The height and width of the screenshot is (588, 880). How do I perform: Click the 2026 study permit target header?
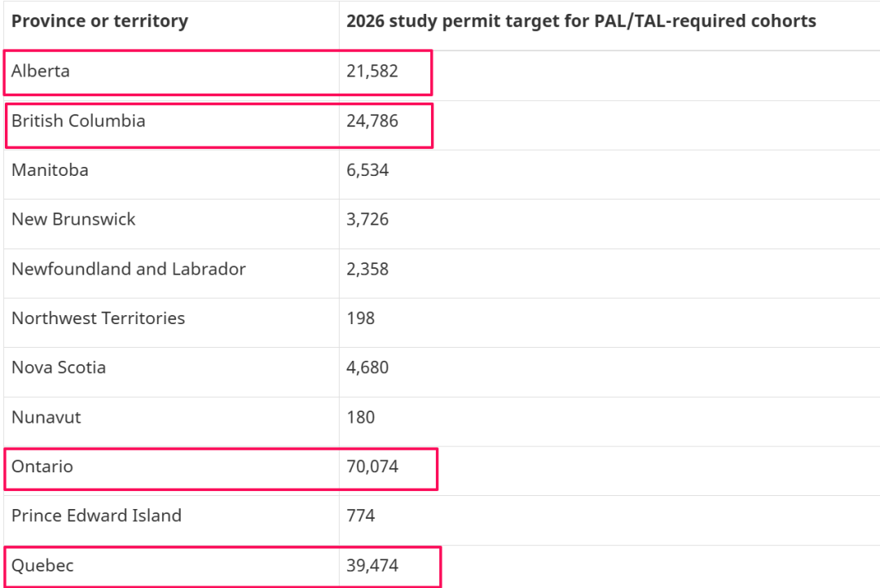[581, 21]
